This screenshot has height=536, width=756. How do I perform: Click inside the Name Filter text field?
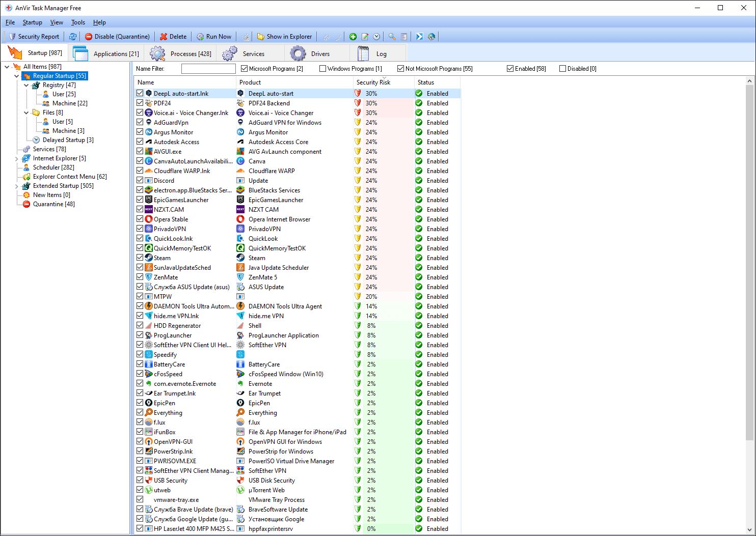coord(208,69)
